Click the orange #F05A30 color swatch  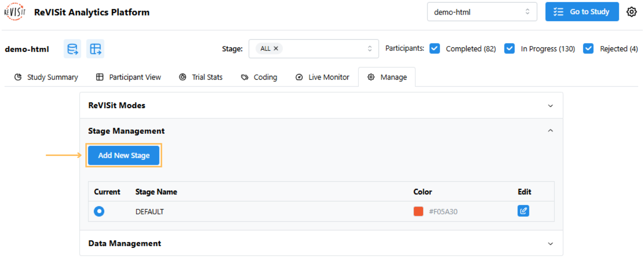tap(418, 211)
